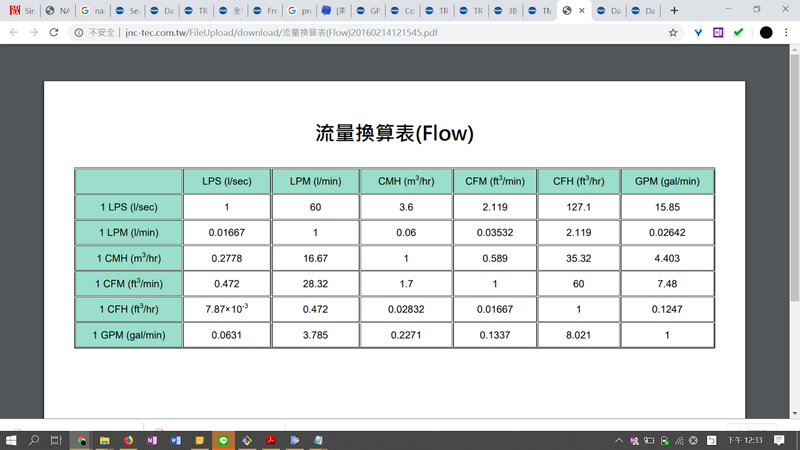Select the address bar URL
The image size is (800, 450).
click(281, 33)
